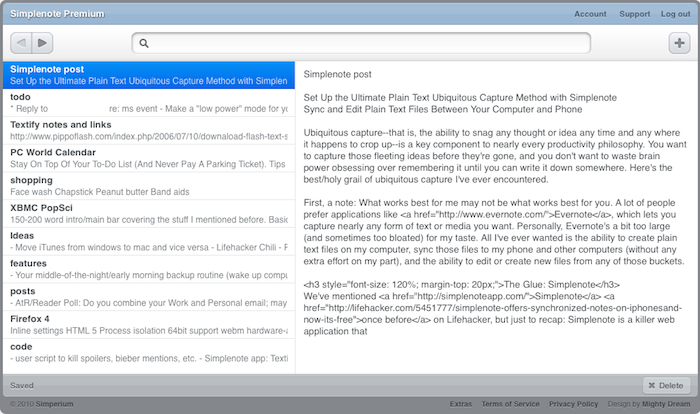The width and height of the screenshot is (700, 414).
Task: Click the plus icon to add note
Action: coord(677,43)
